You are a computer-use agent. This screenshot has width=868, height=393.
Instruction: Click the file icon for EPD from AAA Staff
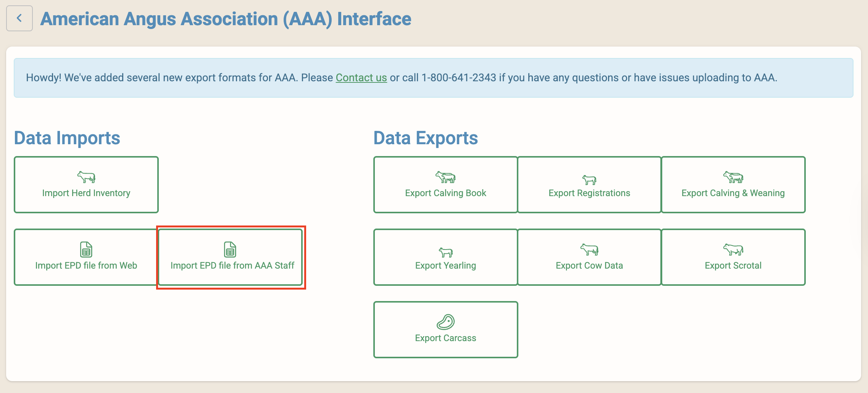[230, 250]
